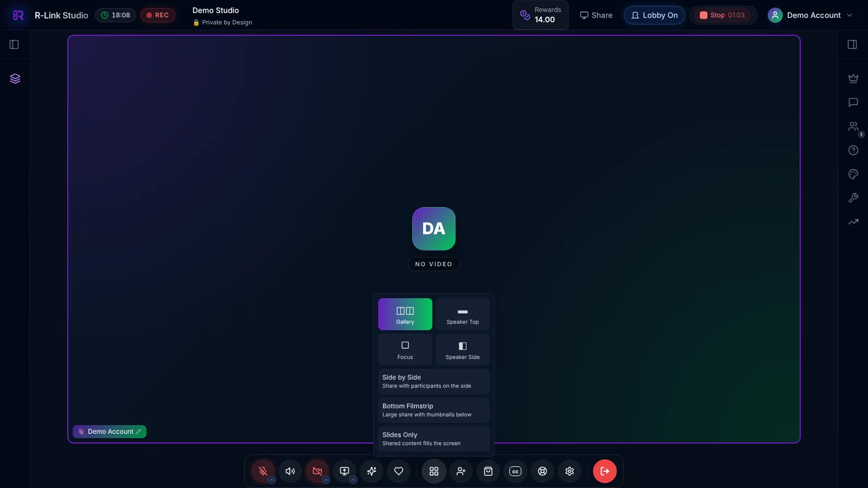Choose Bottom Filmstrip share layout

tap(434, 410)
